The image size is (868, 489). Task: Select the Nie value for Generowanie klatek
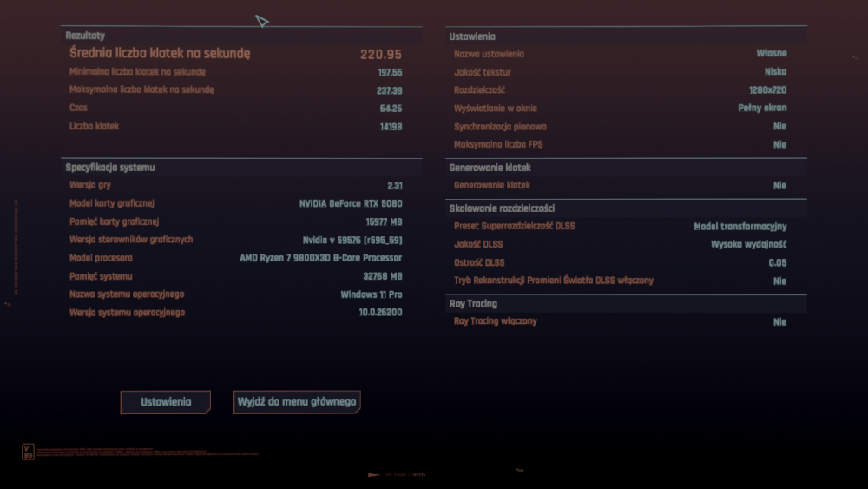click(780, 186)
